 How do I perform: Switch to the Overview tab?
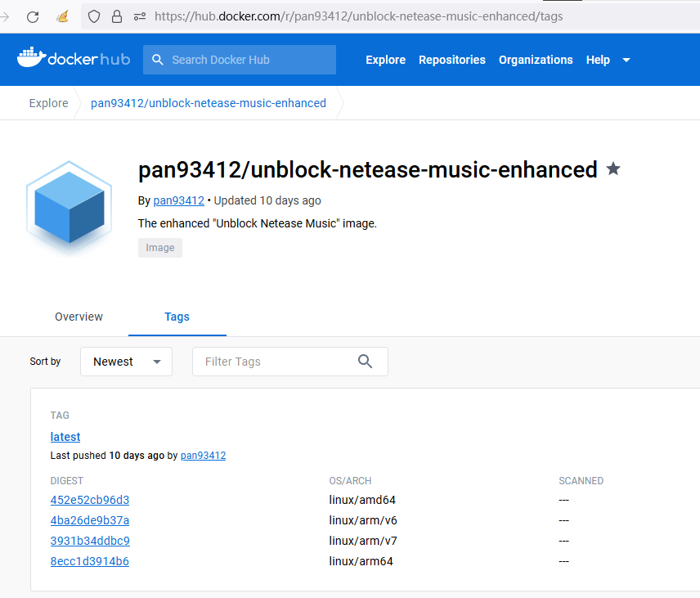click(x=79, y=317)
